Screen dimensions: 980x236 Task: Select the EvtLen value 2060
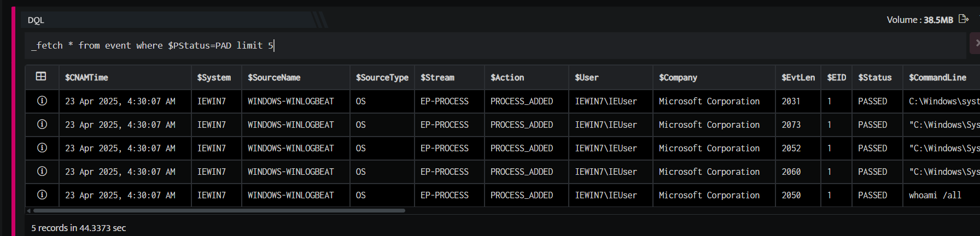click(x=791, y=172)
